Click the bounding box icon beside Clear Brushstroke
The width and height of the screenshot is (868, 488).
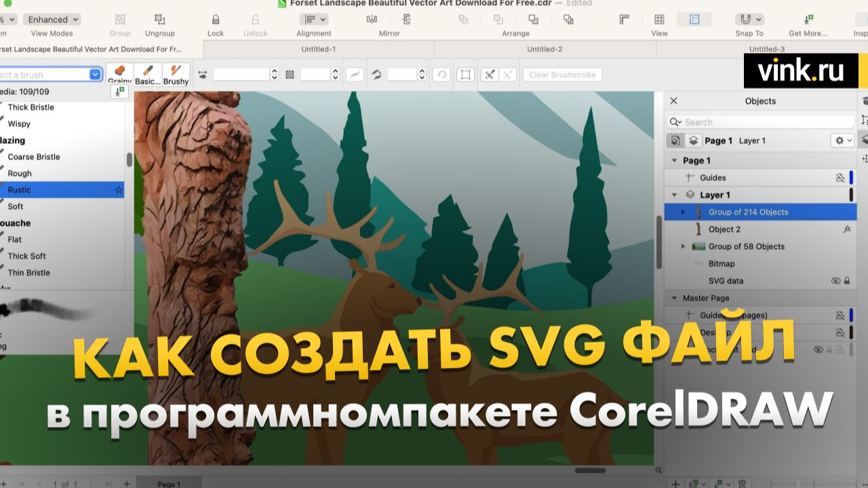(x=465, y=75)
